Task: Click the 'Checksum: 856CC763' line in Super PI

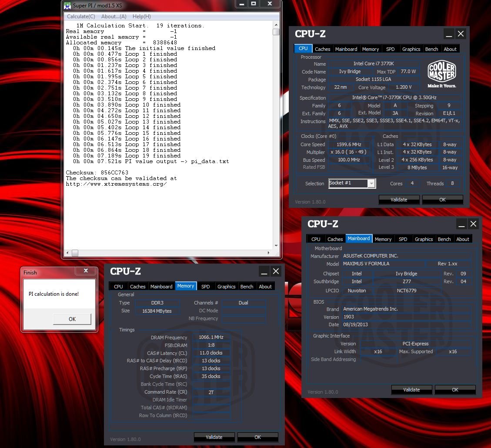Action: (x=97, y=173)
